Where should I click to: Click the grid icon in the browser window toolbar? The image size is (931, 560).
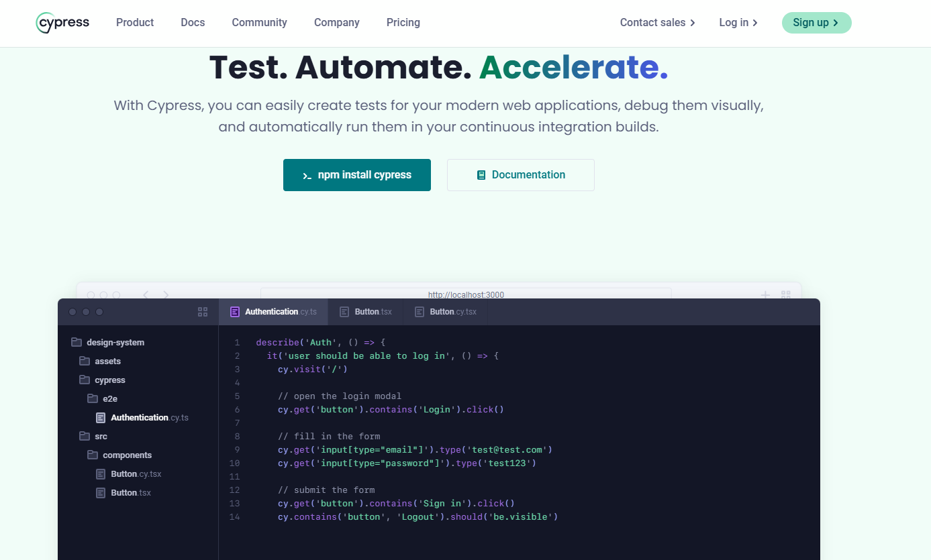(786, 294)
